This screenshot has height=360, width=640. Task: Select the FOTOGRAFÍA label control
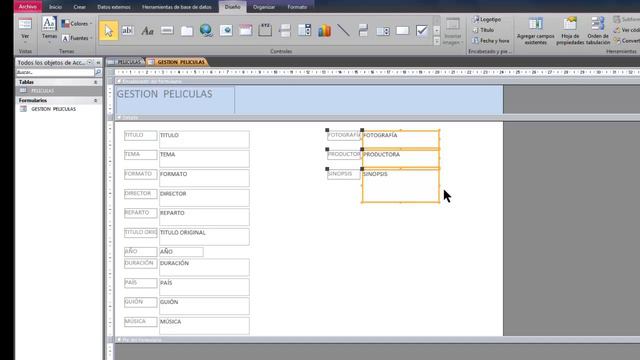[344, 135]
